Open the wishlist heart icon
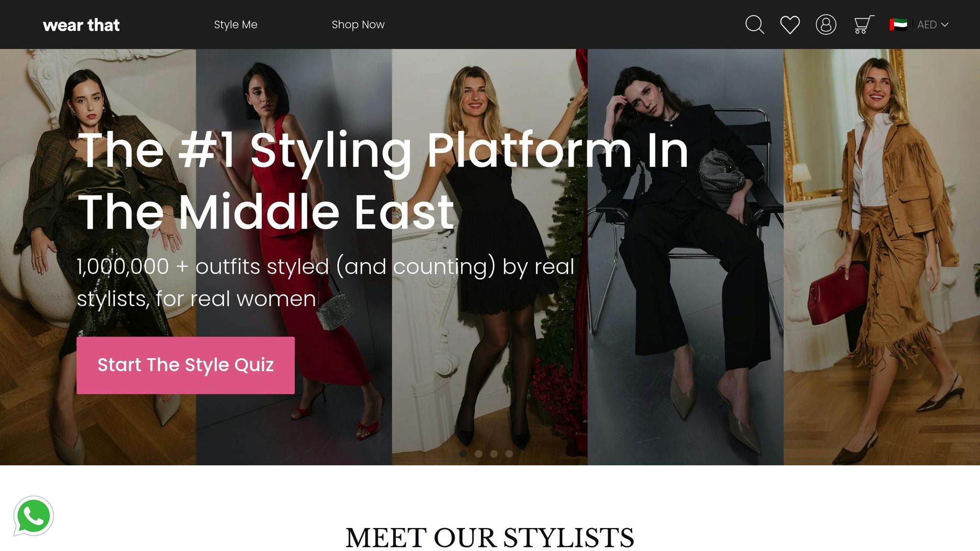The image size is (980, 551). (x=790, y=25)
